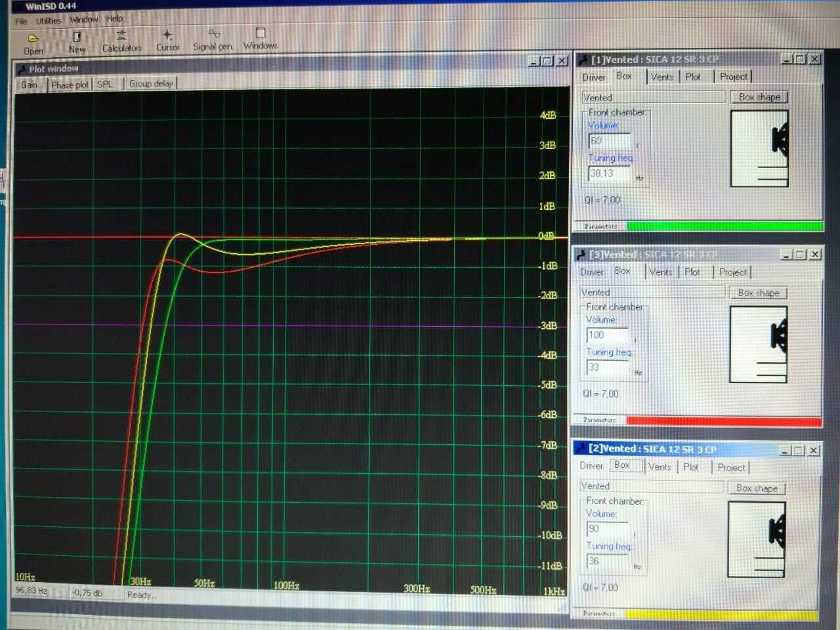Click Parameters label in project [3] window
Image resolution: width=840 pixels, height=630 pixels.
[600, 420]
